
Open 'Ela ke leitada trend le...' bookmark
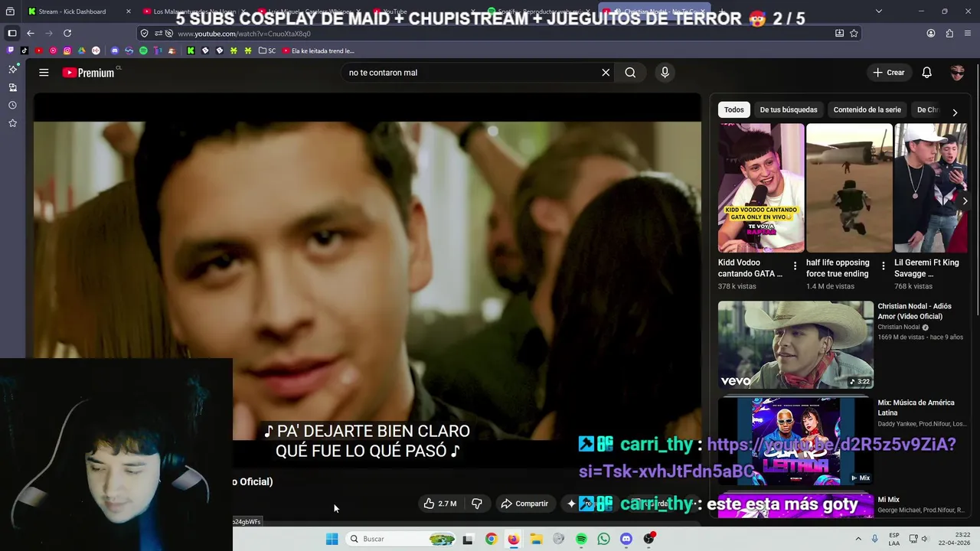tap(318, 51)
